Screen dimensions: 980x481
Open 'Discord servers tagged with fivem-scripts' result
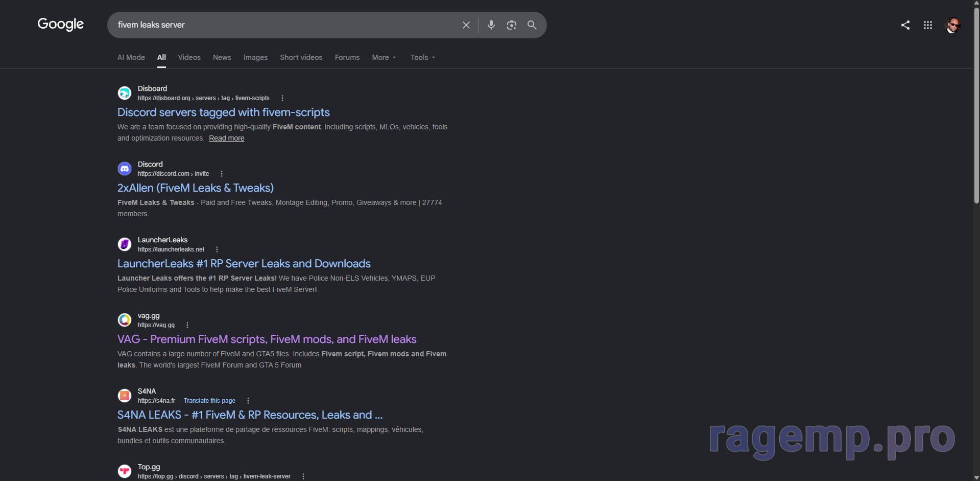pos(224,112)
